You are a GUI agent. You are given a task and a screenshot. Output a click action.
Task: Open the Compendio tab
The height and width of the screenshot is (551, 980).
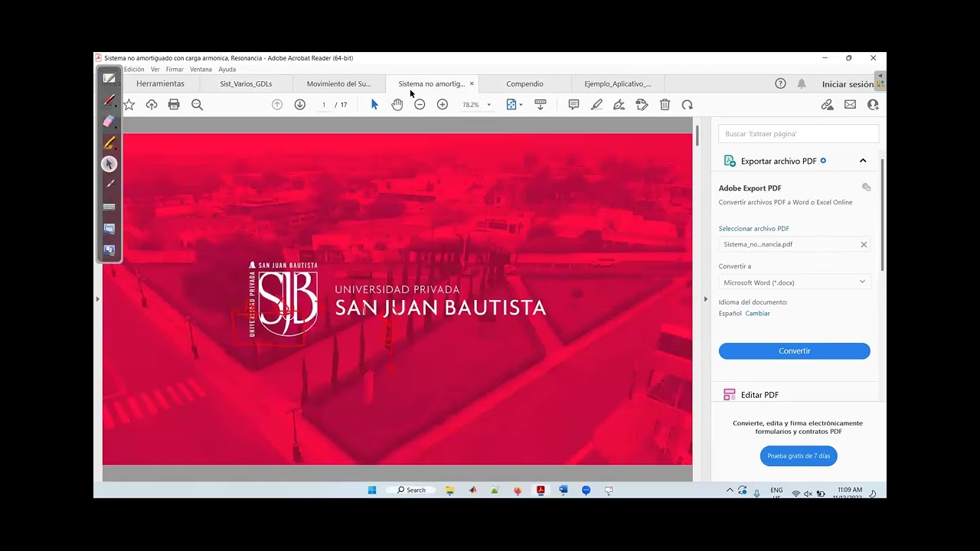coord(525,83)
